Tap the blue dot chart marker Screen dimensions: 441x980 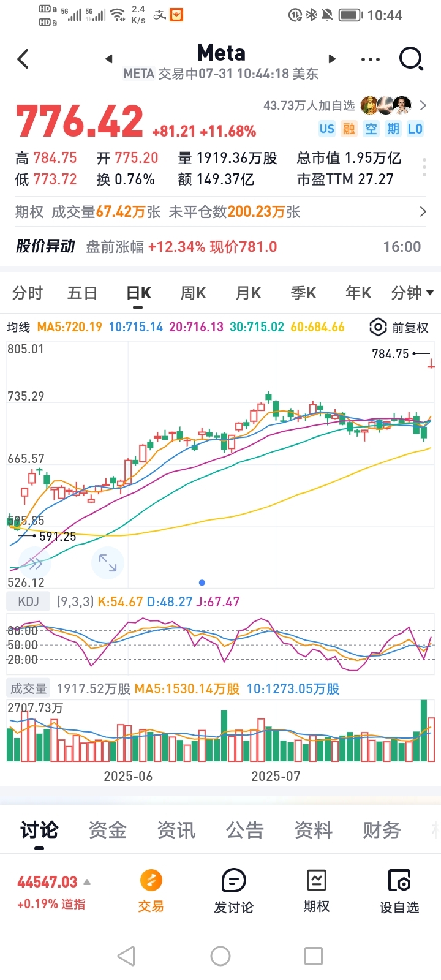(202, 582)
